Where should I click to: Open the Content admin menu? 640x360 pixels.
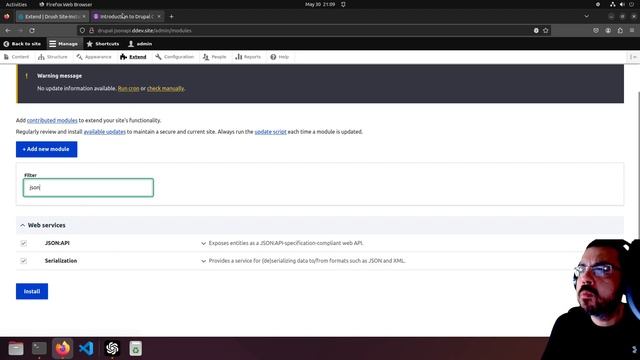(16, 57)
